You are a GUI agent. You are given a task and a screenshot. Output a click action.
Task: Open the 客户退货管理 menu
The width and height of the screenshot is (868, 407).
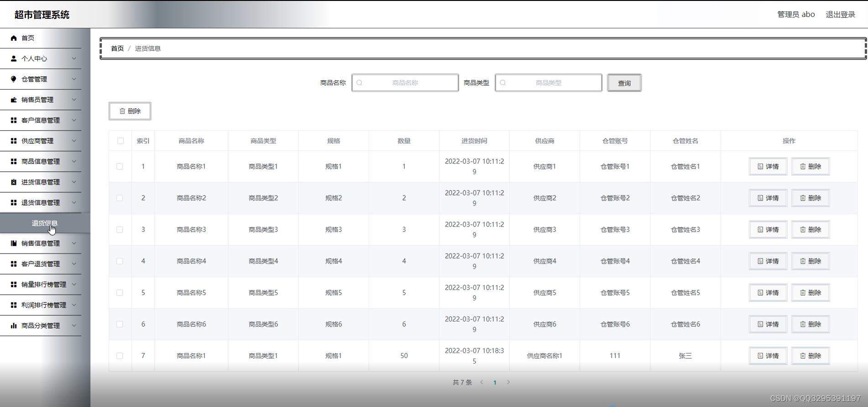click(x=41, y=264)
